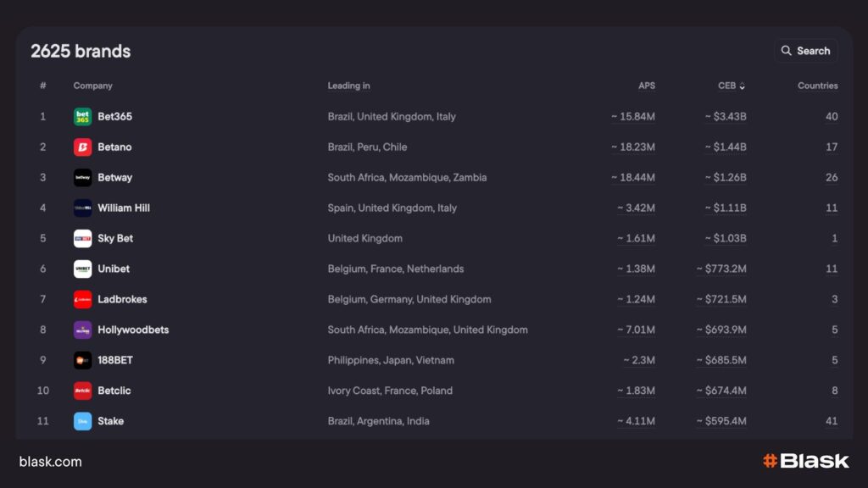
Task: Open the Sky Bet logo icon
Action: pos(82,239)
